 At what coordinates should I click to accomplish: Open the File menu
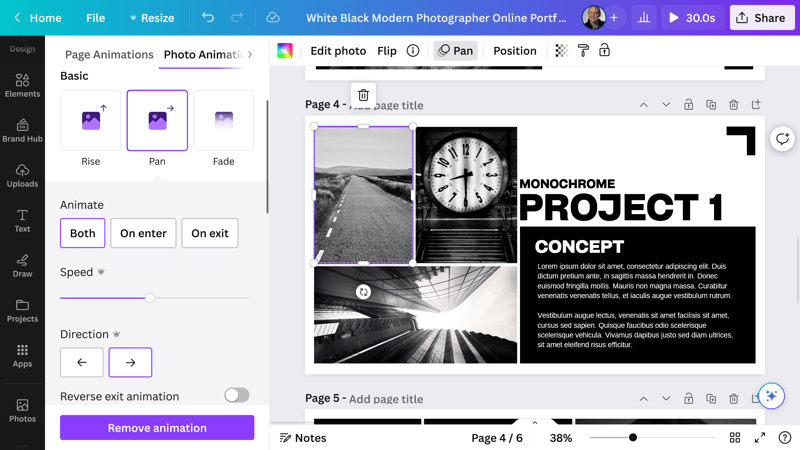(95, 18)
